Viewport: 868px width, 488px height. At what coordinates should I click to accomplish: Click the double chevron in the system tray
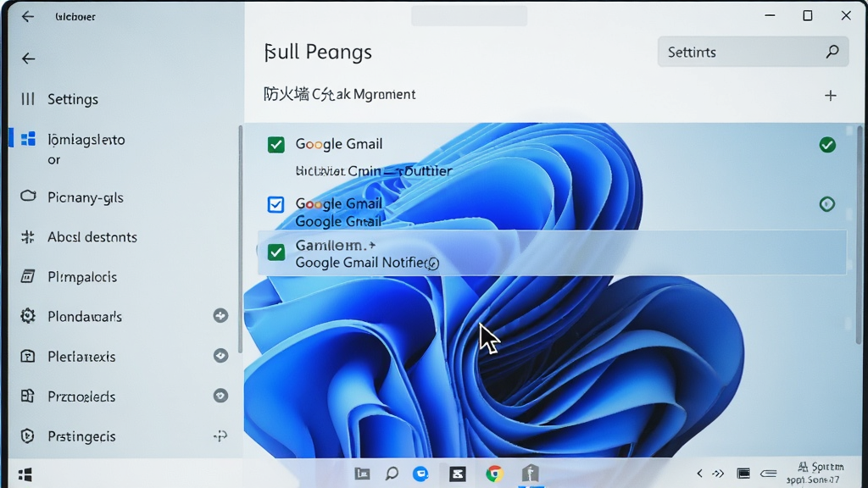[718, 474]
